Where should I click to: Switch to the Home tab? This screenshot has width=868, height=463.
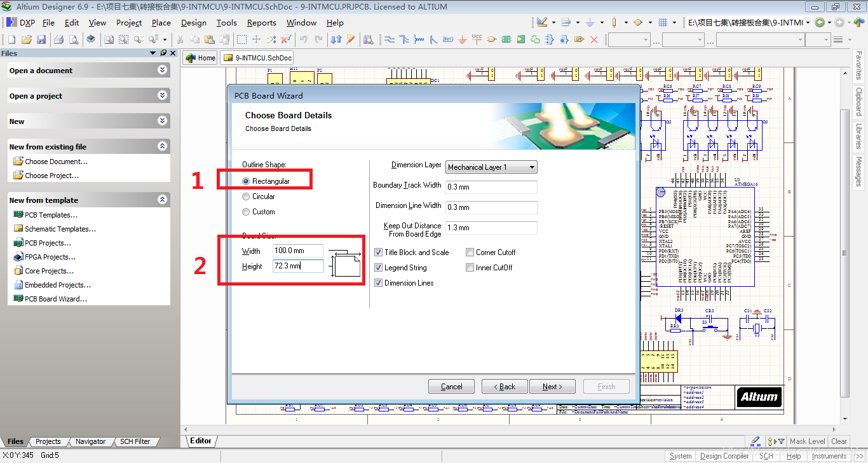tap(200, 58)
